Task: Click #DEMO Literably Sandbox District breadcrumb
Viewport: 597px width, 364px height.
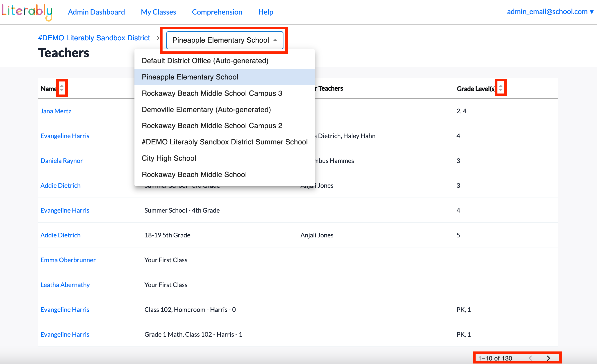Action: (x=94, y=38)
